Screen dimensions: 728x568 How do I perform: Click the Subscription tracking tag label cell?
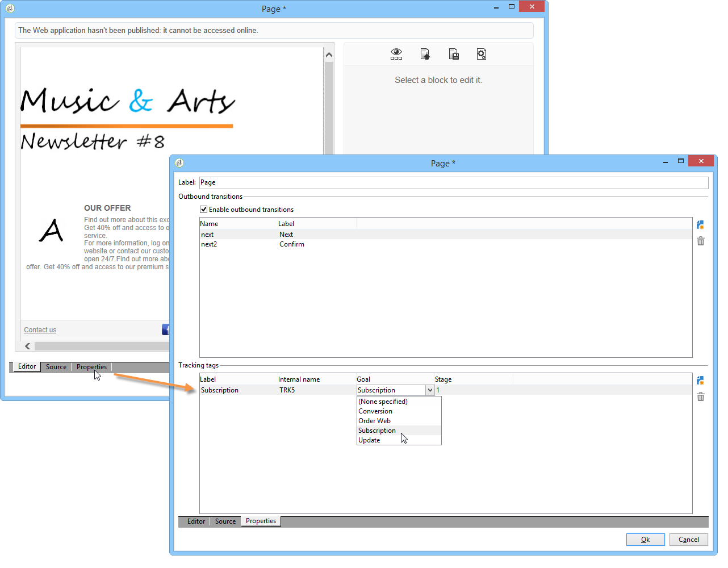[x=220, y=390]
